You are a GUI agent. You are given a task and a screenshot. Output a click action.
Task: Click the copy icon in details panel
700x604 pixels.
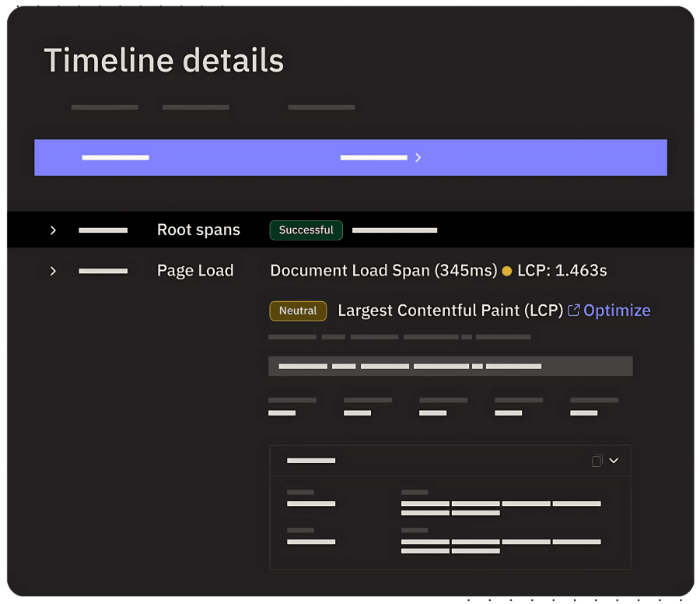(597, 461)
